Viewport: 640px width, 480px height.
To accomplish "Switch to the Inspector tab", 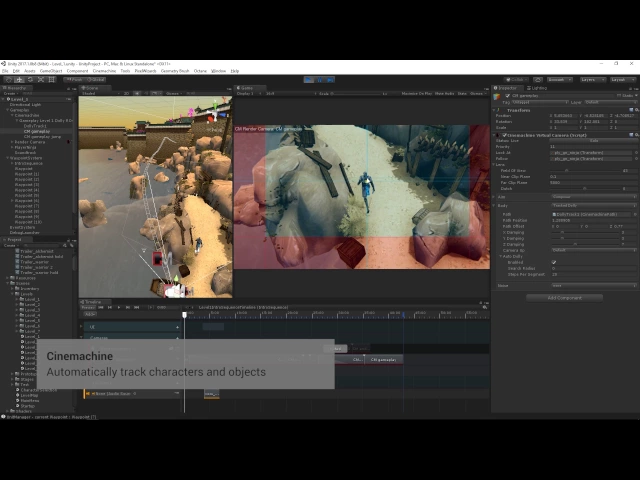I will [x=507, y=88].
